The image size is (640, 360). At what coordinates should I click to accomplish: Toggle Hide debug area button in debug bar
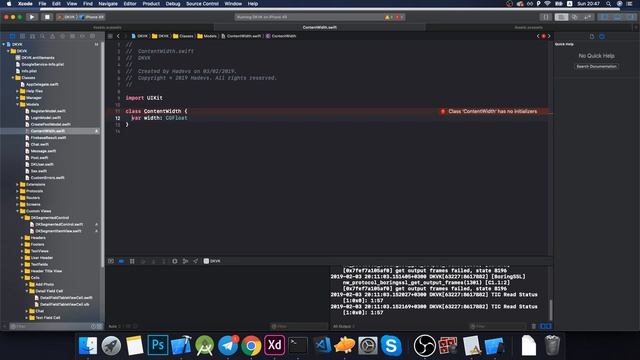pos(111,261)
